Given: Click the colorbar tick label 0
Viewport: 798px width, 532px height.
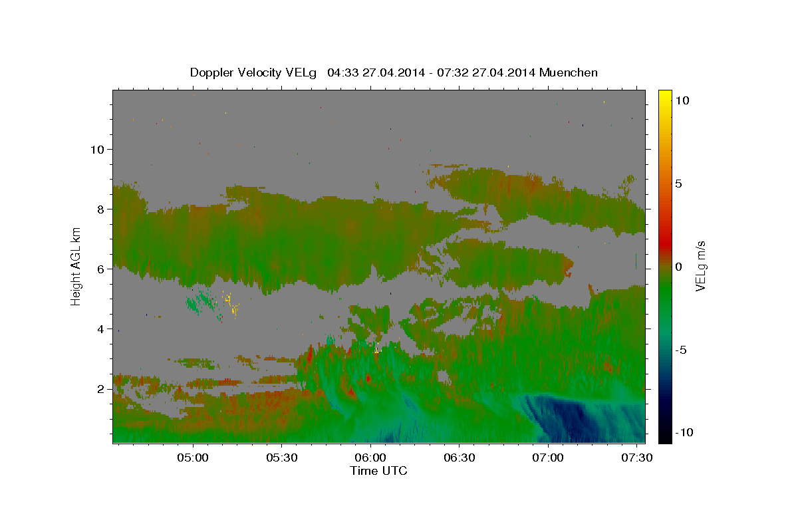Looking at the screenshot, I should pos(679,267).
